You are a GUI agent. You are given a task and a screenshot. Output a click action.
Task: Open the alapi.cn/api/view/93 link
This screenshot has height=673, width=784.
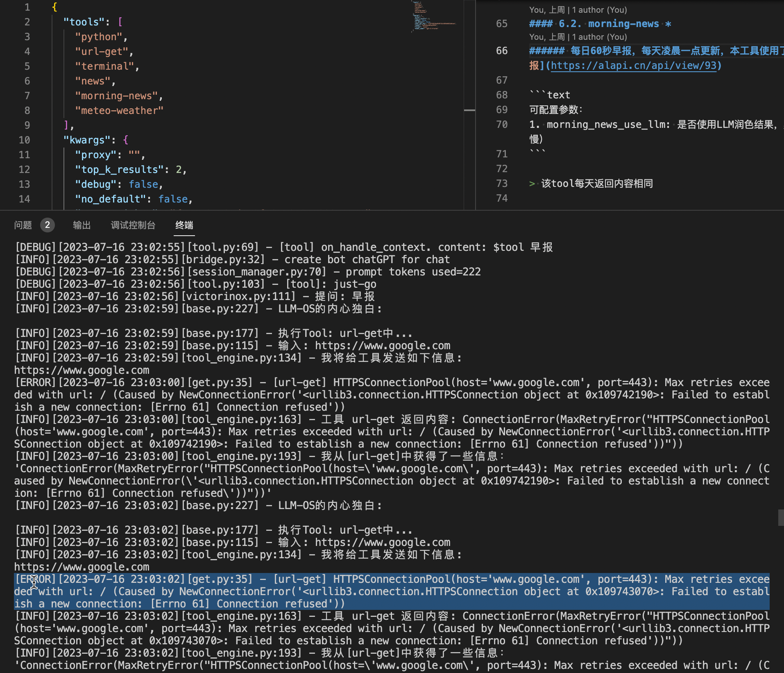635,66
